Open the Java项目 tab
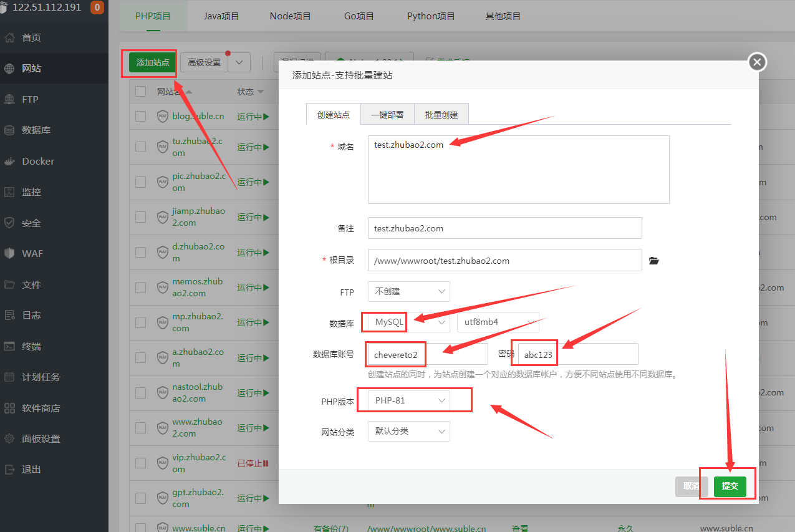This screenshot has height=532, width=795. (221, 16)
